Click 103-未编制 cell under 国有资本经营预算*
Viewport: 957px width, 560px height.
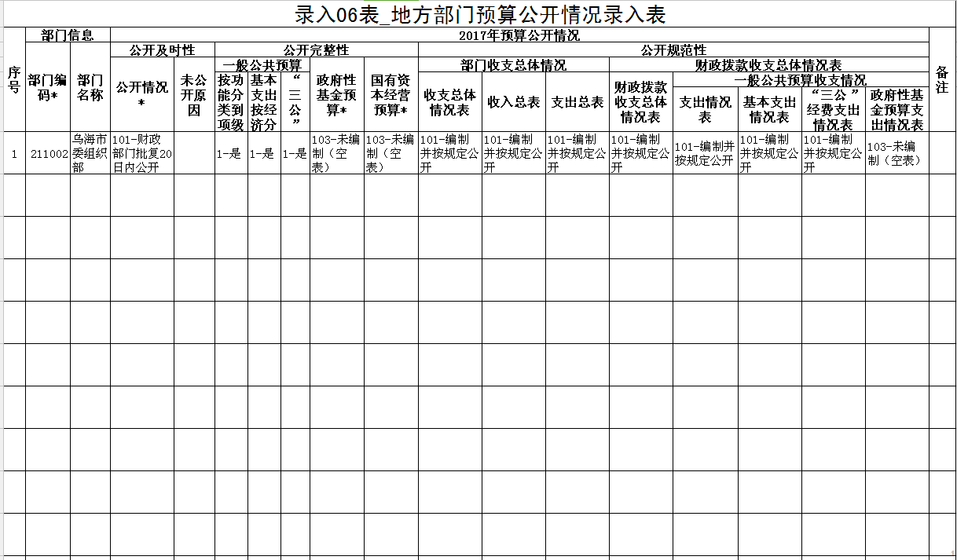point(391,153)
